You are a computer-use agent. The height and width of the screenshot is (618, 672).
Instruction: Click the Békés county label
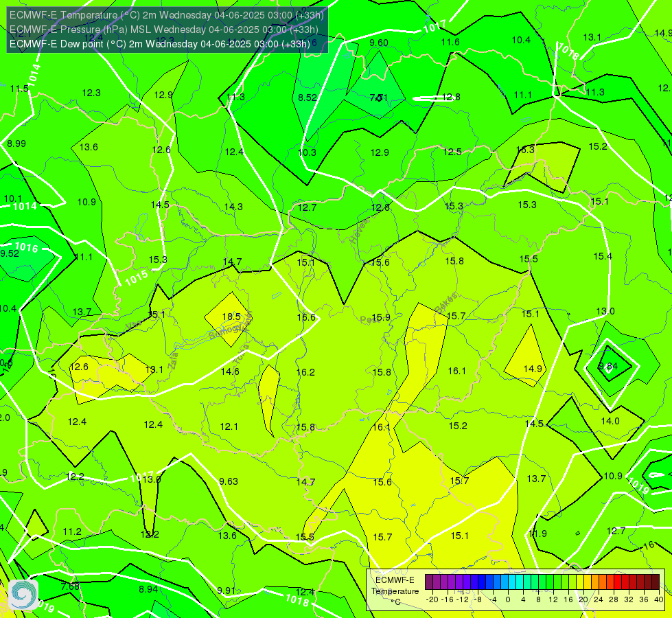[x=447, y=302]
